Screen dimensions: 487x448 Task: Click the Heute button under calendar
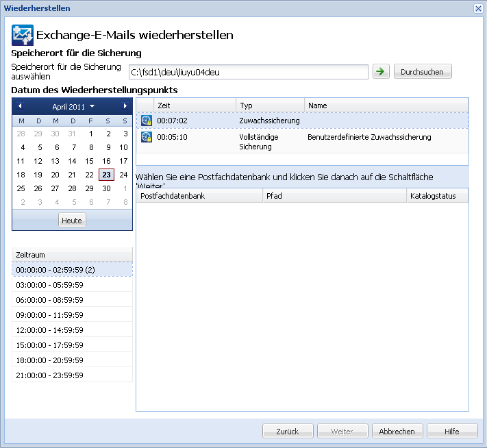[72, 221]
